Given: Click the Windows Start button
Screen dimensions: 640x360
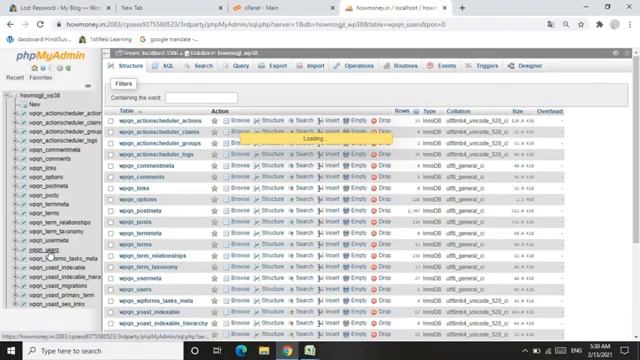Looking at the screenshot, I should [x=11, y=351].
